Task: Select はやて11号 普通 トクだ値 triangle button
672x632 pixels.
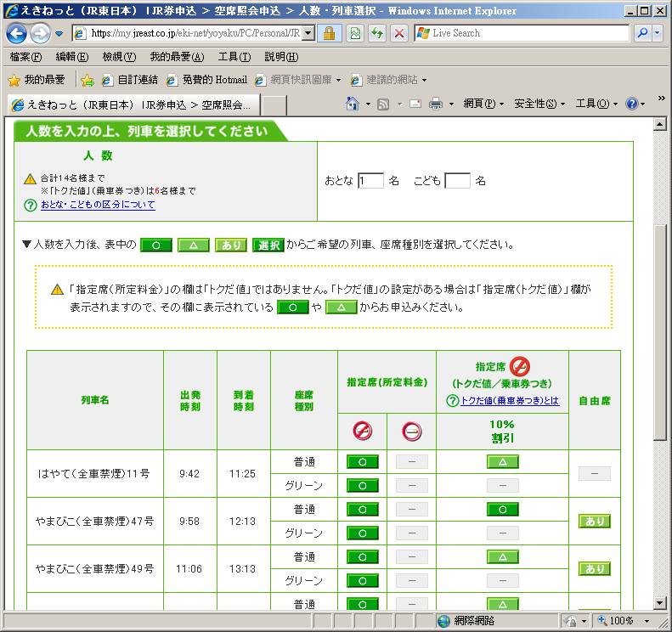Action: click(503, 462)
